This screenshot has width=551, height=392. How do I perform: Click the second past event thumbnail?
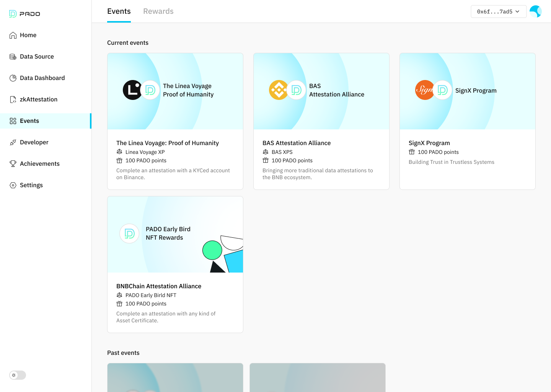318,377
